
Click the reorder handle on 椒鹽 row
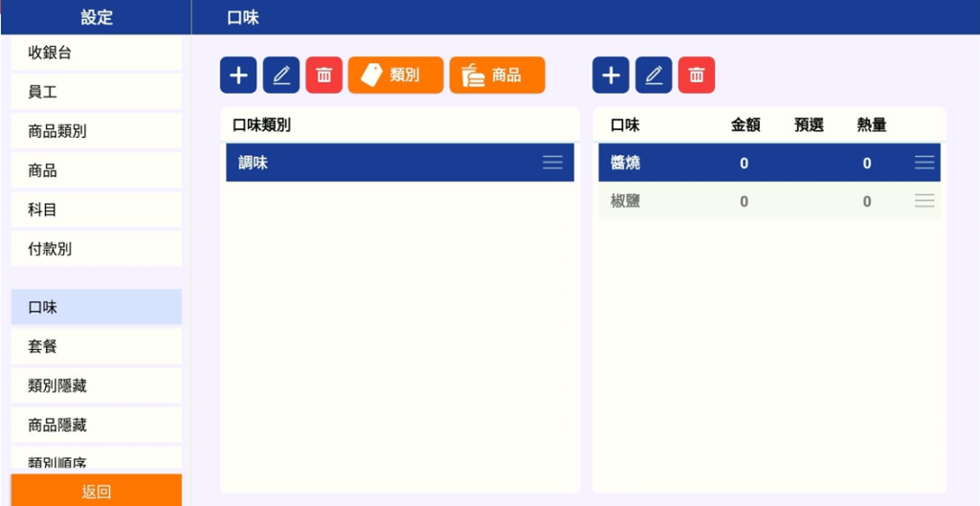click(x=924, y=201)
